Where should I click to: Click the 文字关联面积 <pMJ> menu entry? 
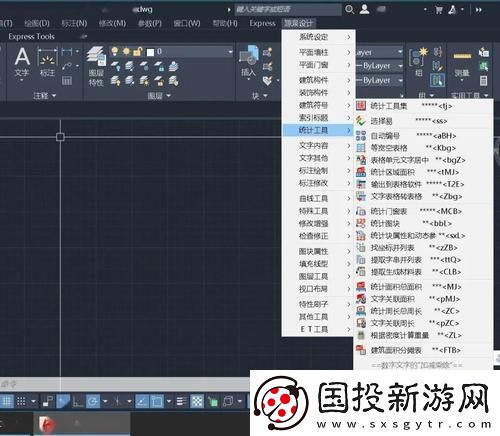click(423, 299)
